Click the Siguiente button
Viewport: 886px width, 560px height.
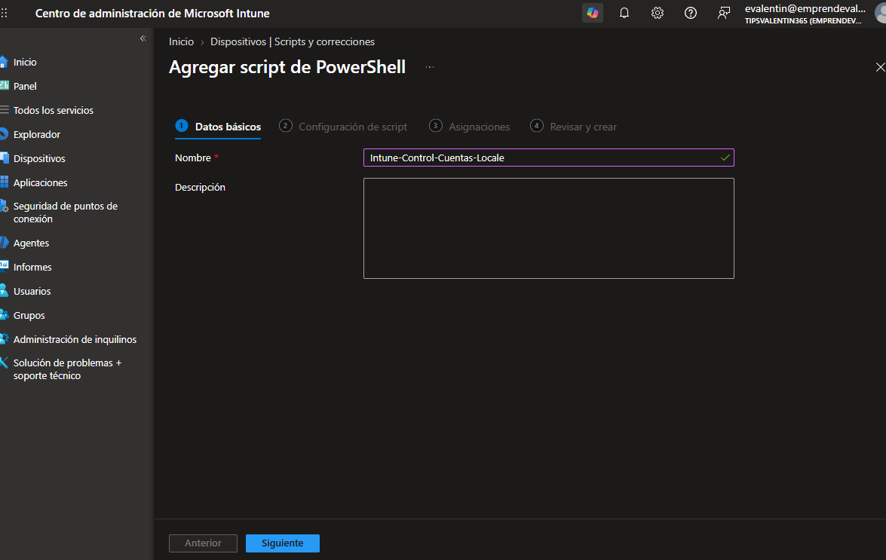pos(283,543)
